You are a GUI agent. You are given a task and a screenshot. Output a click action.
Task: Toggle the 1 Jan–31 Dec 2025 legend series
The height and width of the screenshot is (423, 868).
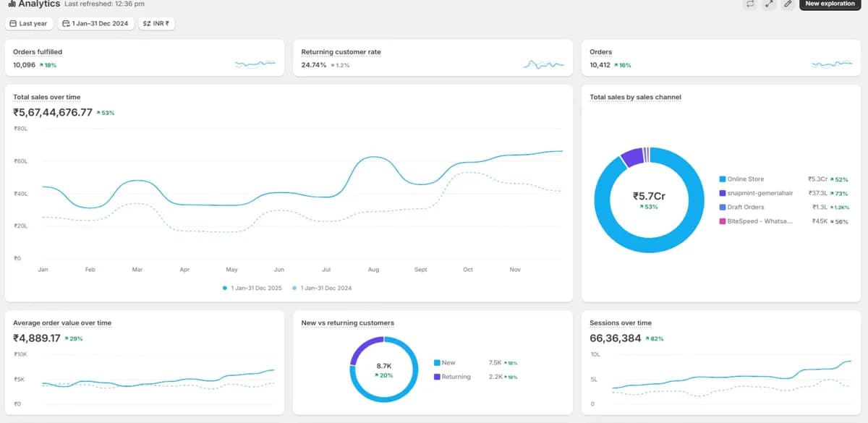[252, 288]
